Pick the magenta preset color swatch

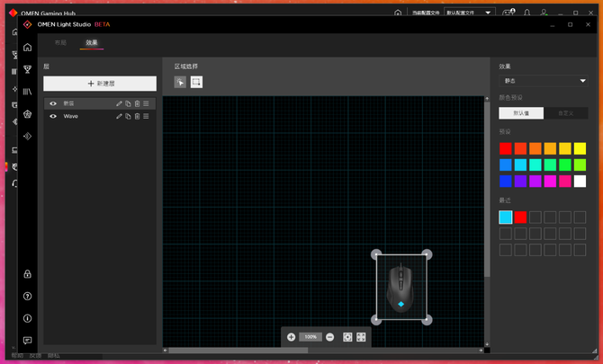coord(550,182)
